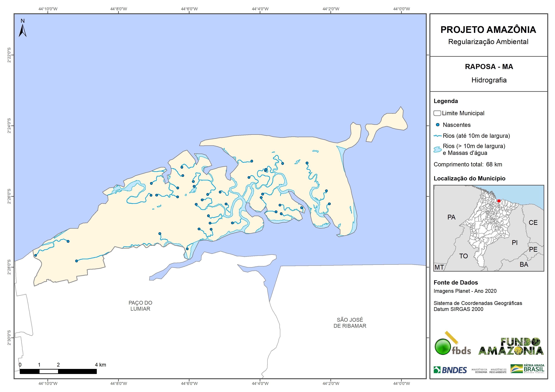
Task: Click the red municipality marker on inset map
Action: (499, 201)
